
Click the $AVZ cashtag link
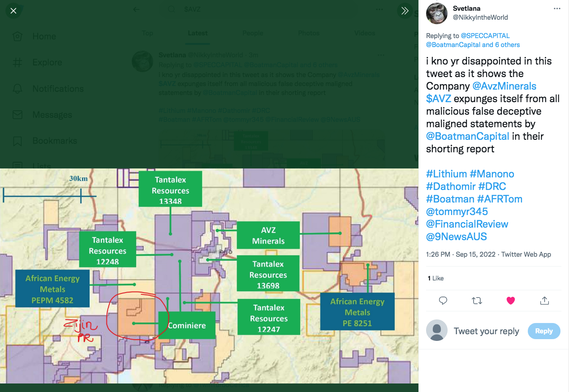pyautogui.click(x=439, y=99)
